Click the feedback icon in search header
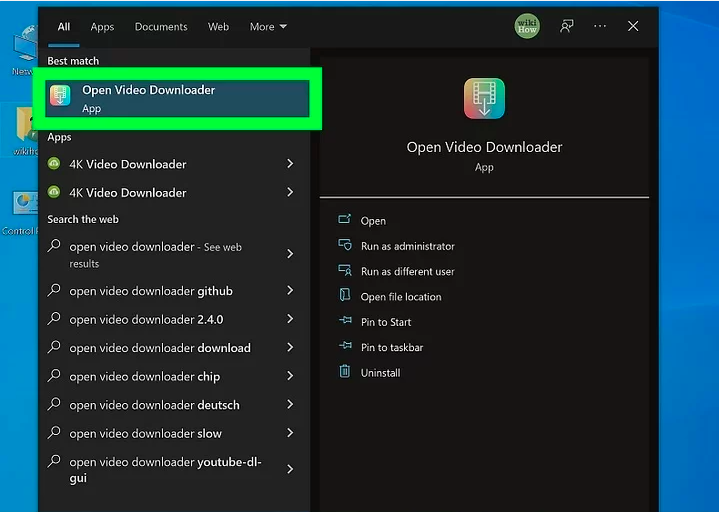The width and height of the screenshot is (719, 512). [566, 26]
